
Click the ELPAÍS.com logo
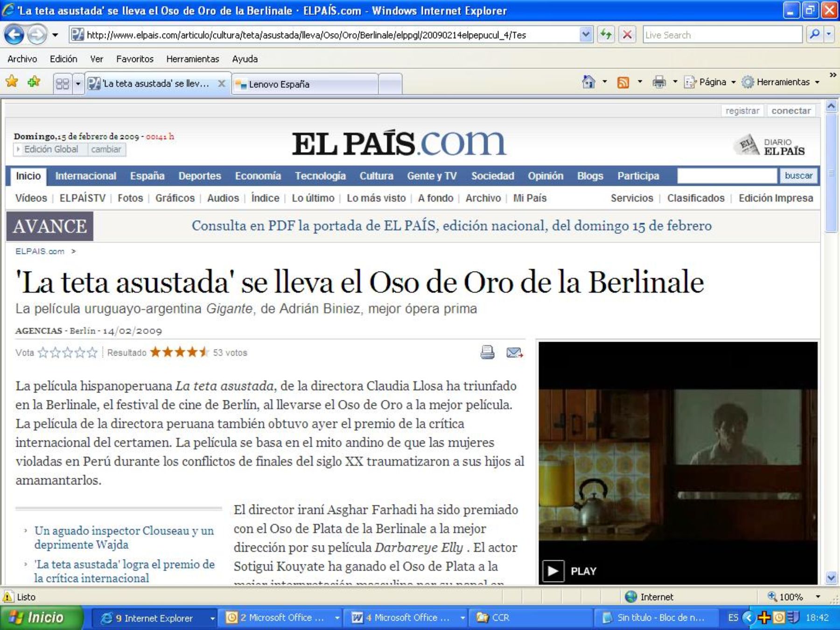click(399, 142)
